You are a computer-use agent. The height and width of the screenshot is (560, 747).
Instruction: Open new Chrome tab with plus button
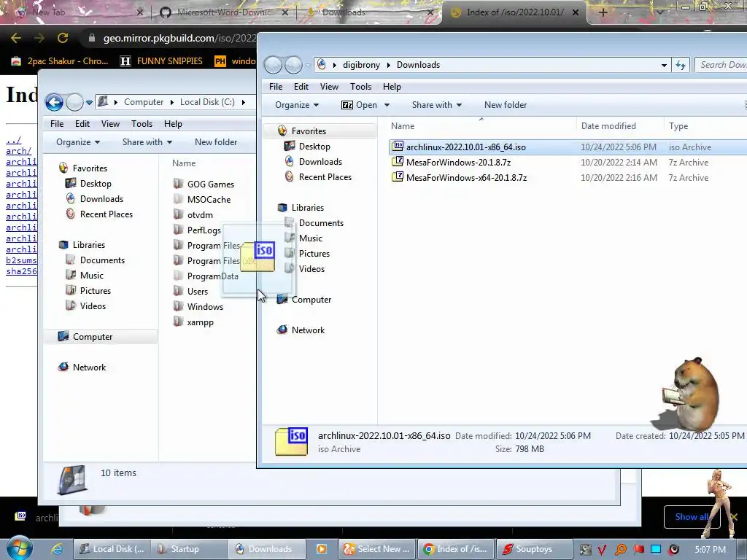603,13
